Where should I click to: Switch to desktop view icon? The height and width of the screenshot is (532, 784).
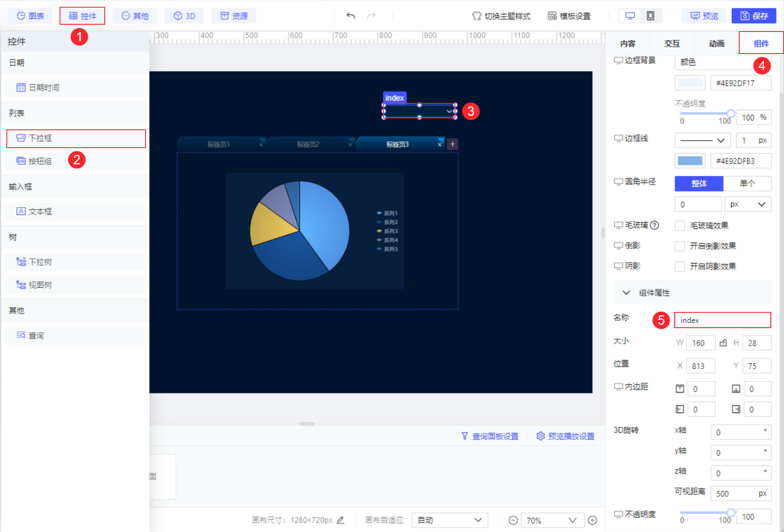click(630, 16)
